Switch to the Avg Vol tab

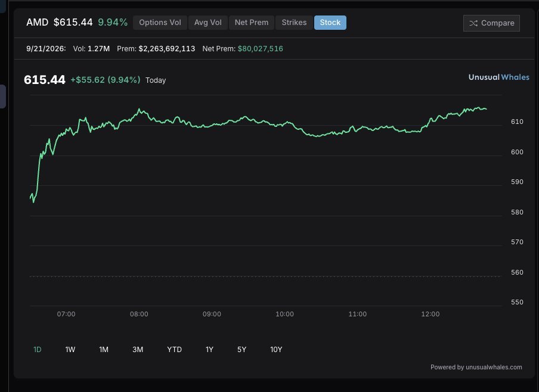(x=207, y=23)
